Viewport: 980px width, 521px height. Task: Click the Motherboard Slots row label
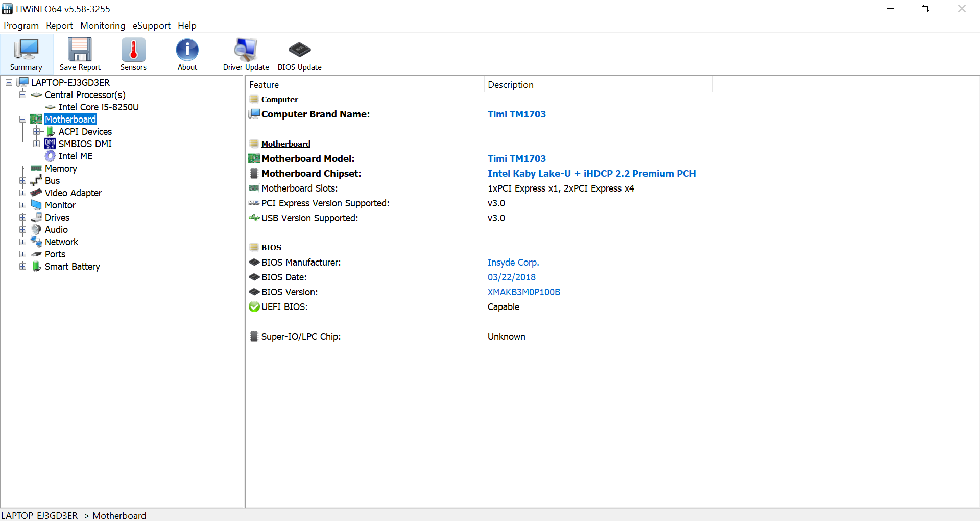click(299, 188)
